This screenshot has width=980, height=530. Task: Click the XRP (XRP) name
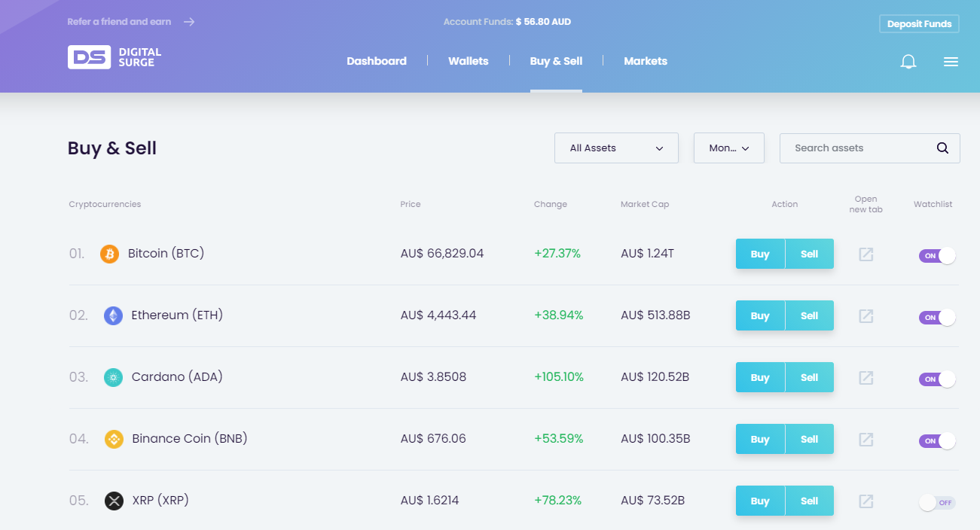pyautogui.click(x=160, y=500)
